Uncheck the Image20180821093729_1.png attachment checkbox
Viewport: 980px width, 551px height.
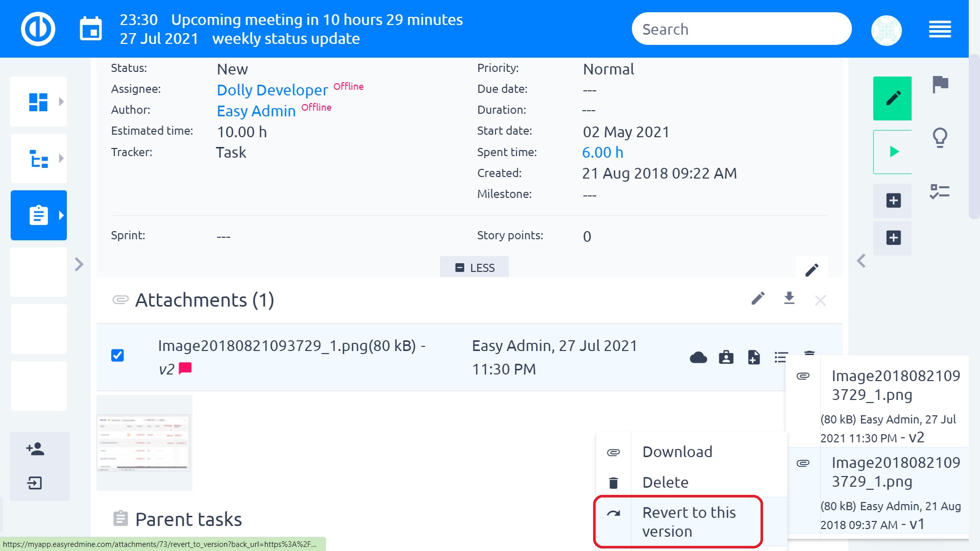[117, 356]
